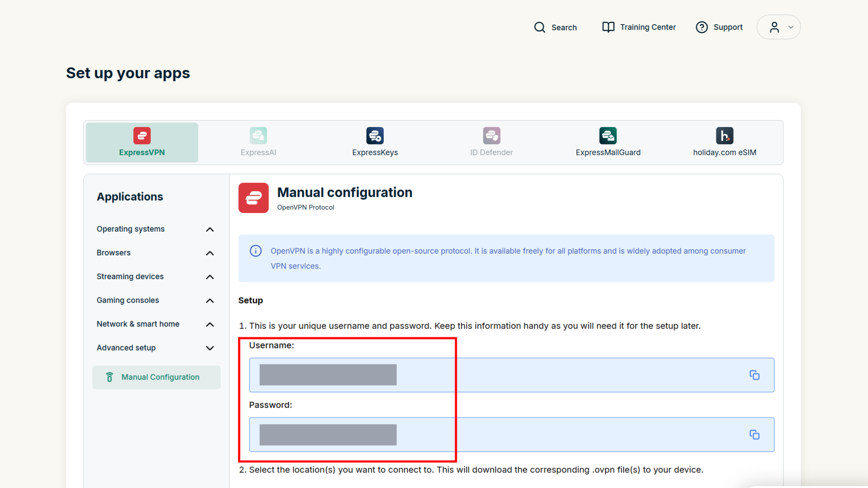Switch to the ExpressMailGuard tab label
The height and width of the screenshot is (488, 868).
(x=608, y=153)
